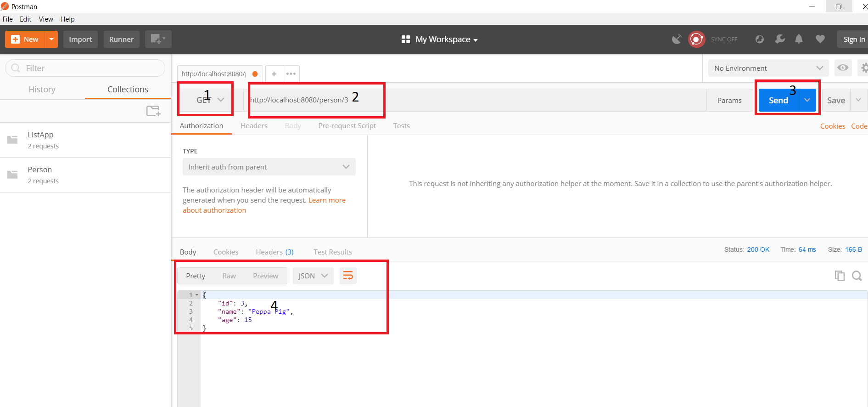Open the notifications bell

coord(799,40)
